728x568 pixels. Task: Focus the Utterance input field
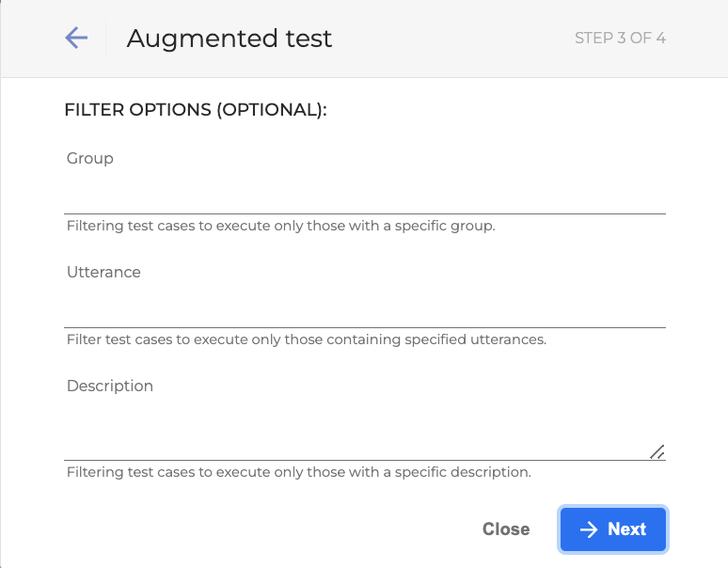[365, 309]
